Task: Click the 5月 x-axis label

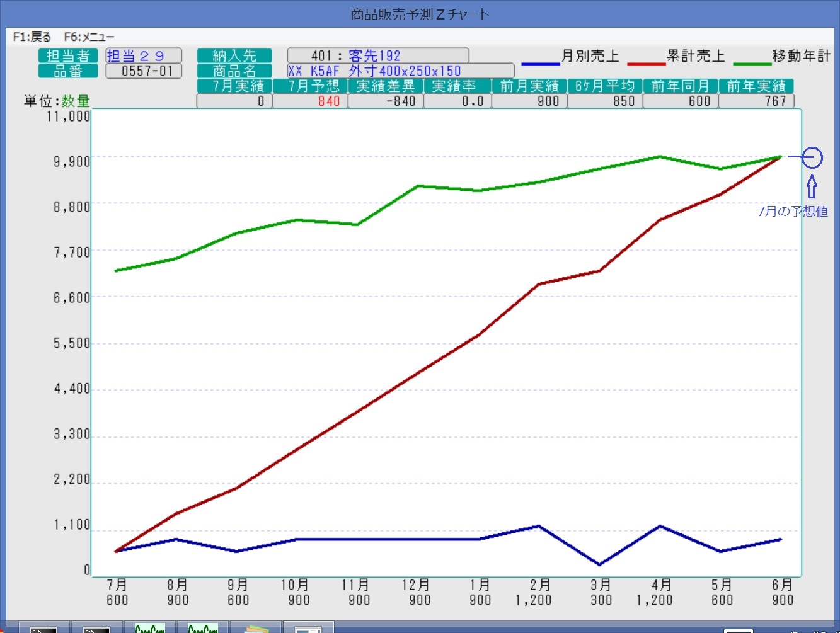Action: 722,585
